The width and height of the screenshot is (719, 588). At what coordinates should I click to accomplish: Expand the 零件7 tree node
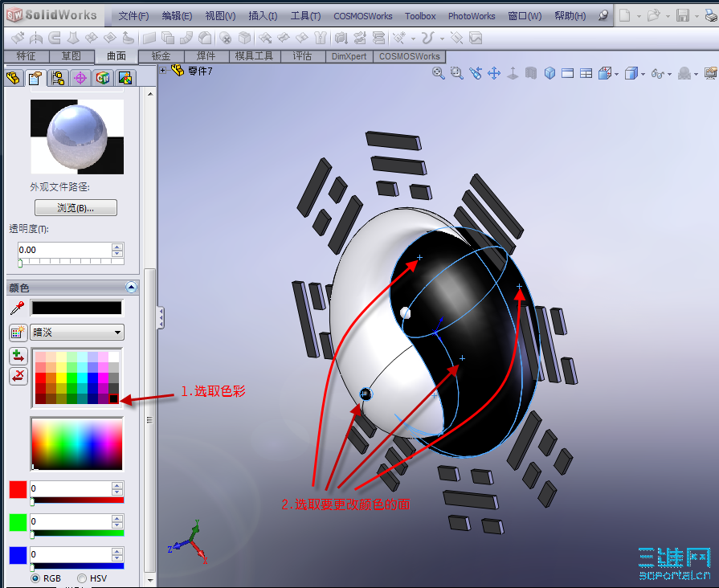(x=163, y=70)
